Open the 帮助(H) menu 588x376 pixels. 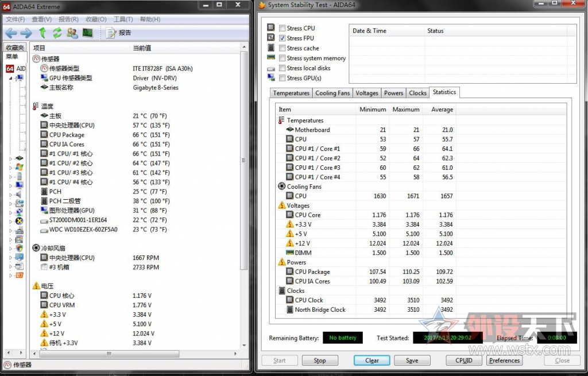click(150, 19)
